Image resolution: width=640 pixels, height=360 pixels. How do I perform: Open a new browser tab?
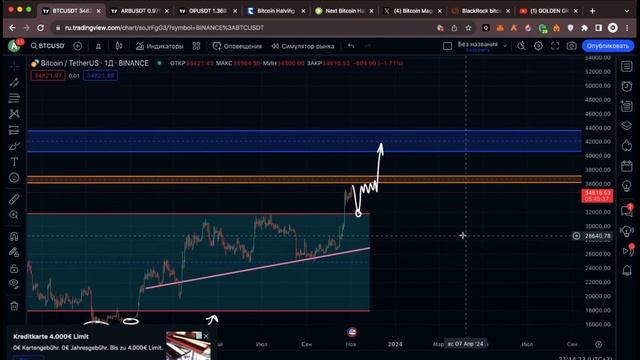[x=593, y=11]
